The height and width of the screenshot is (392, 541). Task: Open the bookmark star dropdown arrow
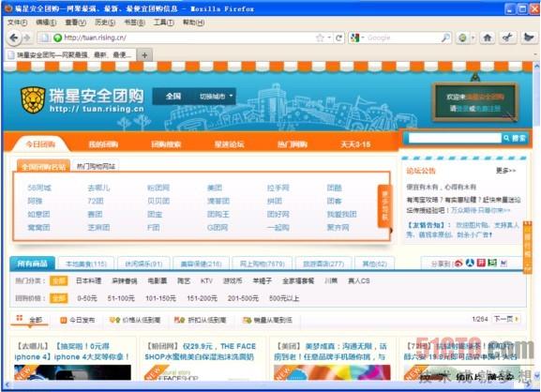point(329,38)
